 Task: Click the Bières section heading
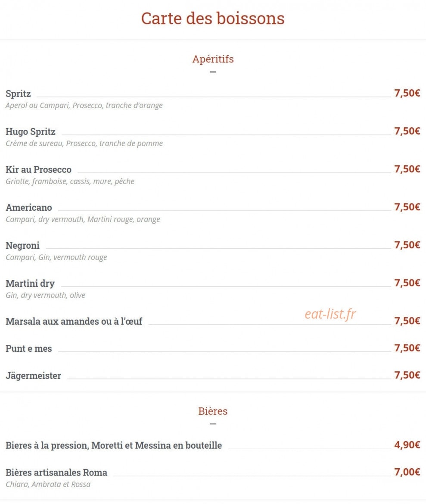point(213,411)
